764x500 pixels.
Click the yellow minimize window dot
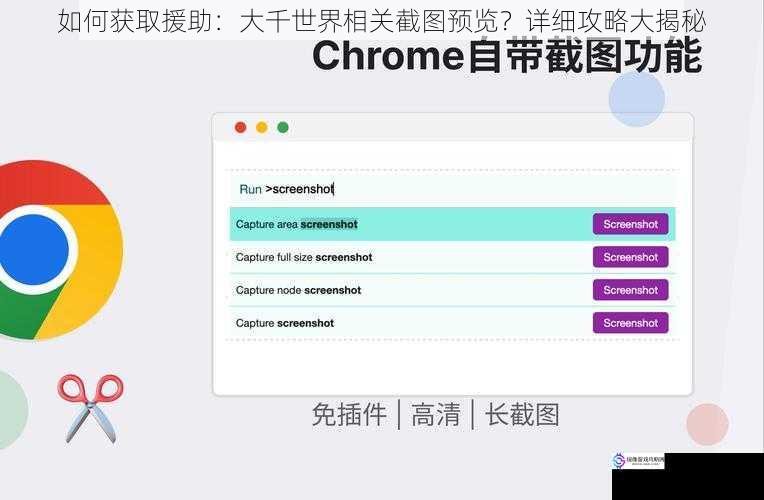click(262, 128)
